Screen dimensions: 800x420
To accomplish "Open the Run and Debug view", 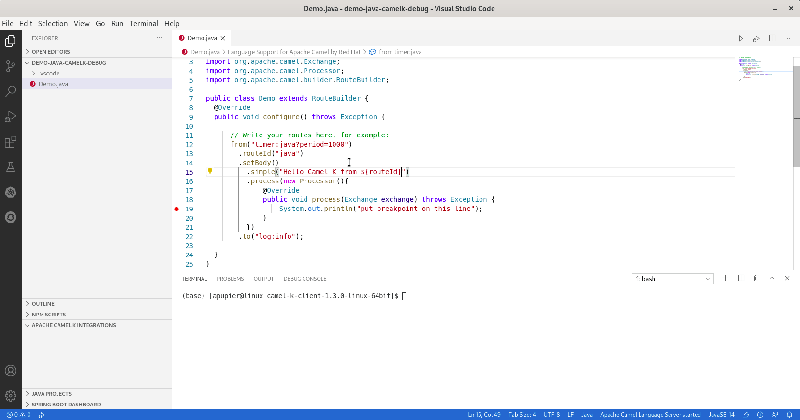I will pos(10,116).
